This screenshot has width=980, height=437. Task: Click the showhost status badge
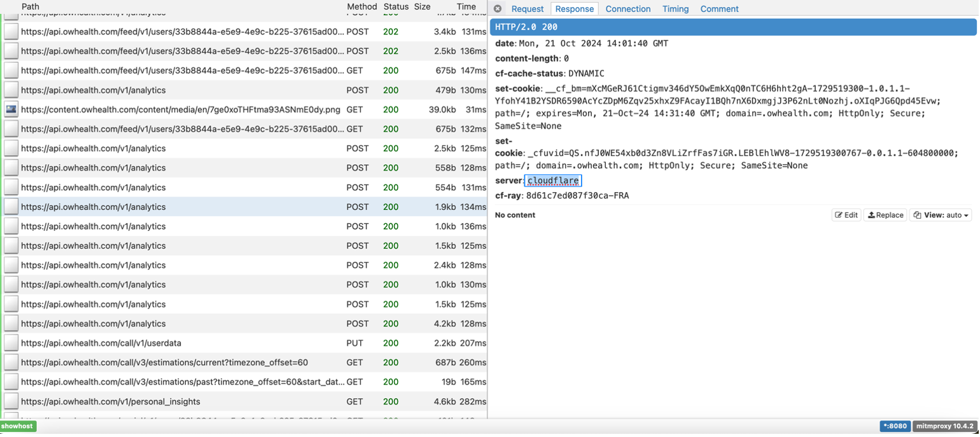pyautogui.click(x=18, y=426)
